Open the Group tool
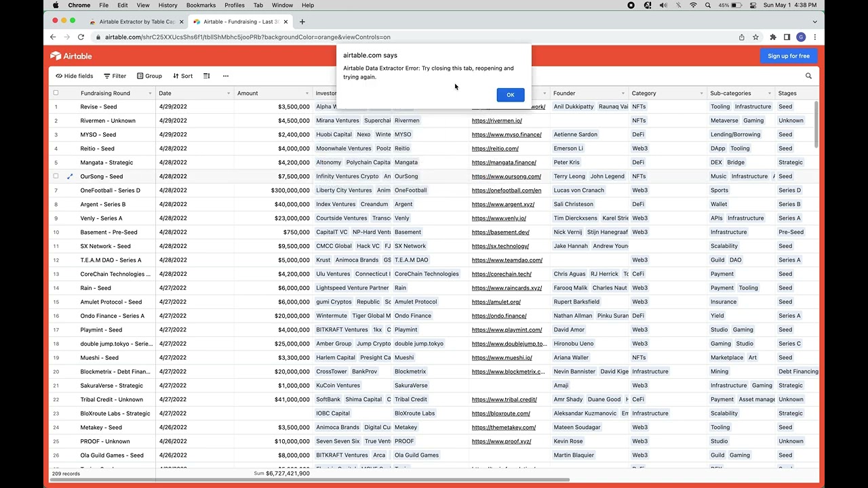Image resolution: width=868 pixels, height=488 pixels. (149, 76)
